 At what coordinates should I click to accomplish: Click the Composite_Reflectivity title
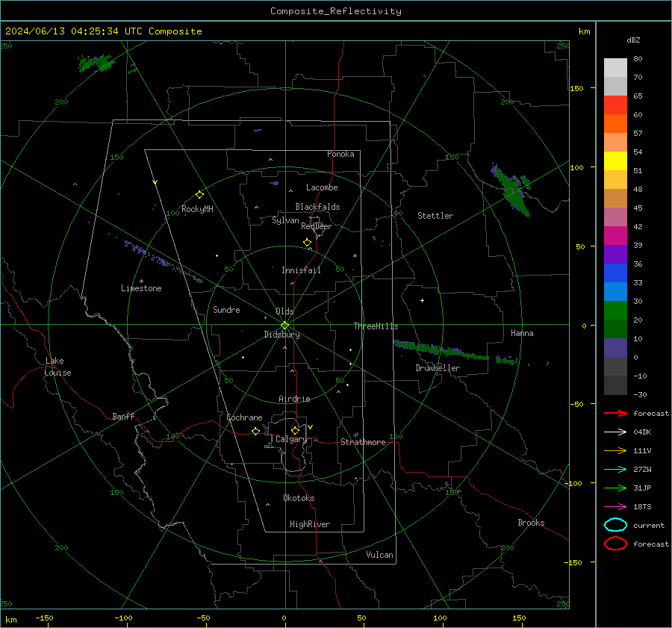(335, 11)
